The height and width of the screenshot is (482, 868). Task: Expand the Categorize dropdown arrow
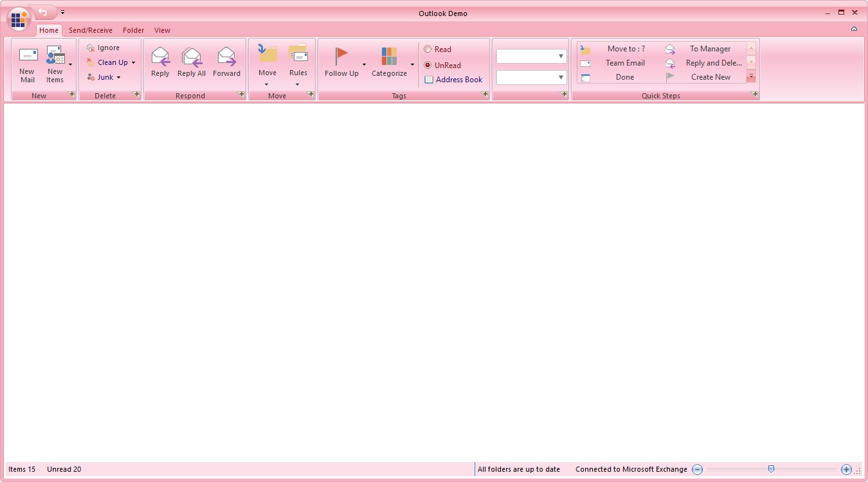click(x=412, y=64)
